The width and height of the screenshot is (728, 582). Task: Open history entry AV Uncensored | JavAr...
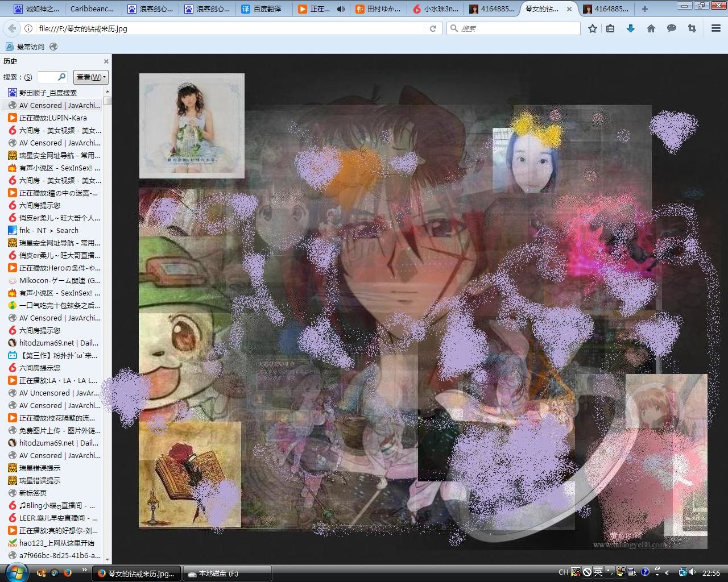(x=52, y=393)
